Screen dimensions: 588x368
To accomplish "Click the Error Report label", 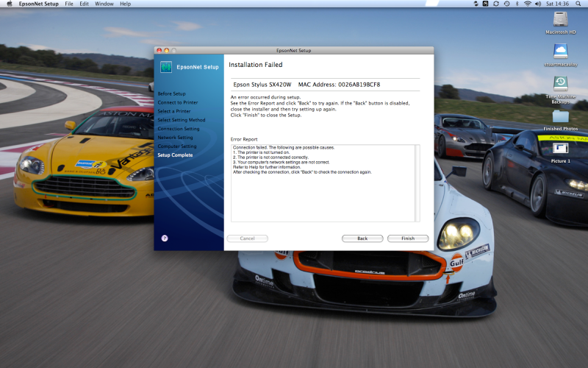I will click(x=244, y=139).
